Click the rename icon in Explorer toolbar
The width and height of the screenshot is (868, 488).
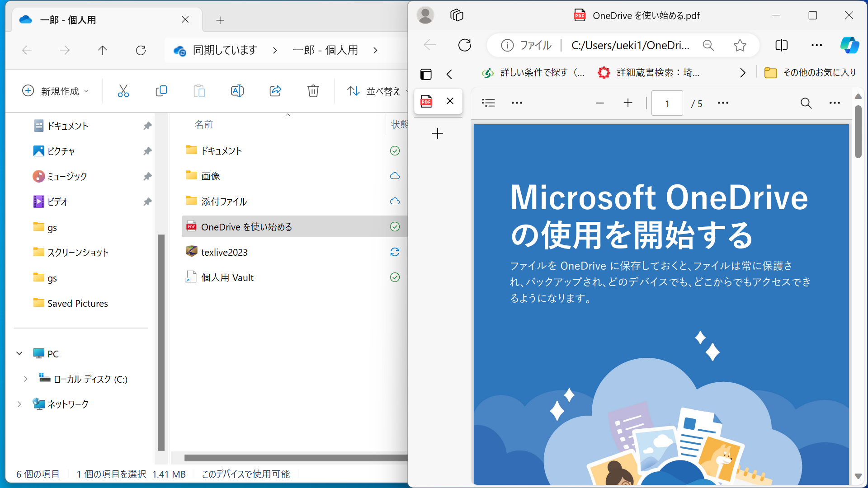pos(237,90)
